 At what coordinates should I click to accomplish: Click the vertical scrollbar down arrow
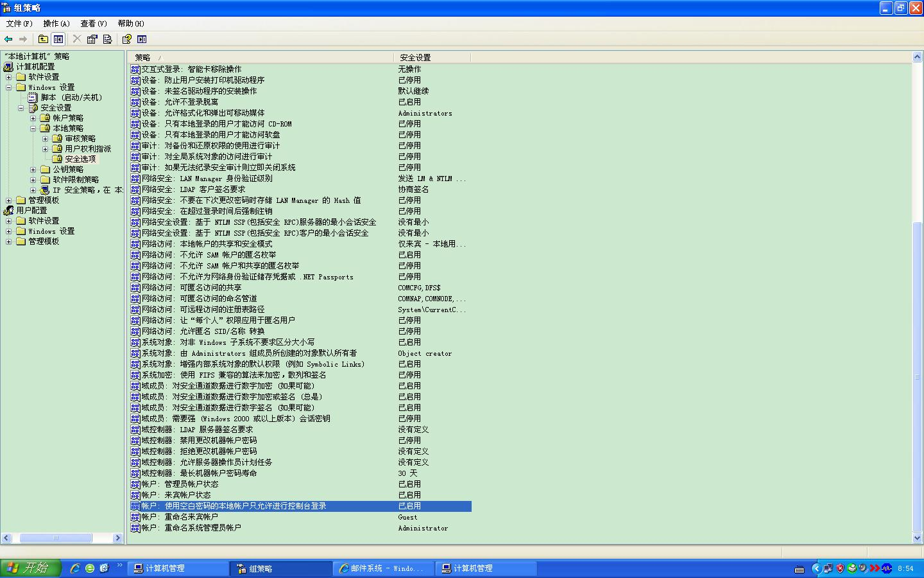917,538
